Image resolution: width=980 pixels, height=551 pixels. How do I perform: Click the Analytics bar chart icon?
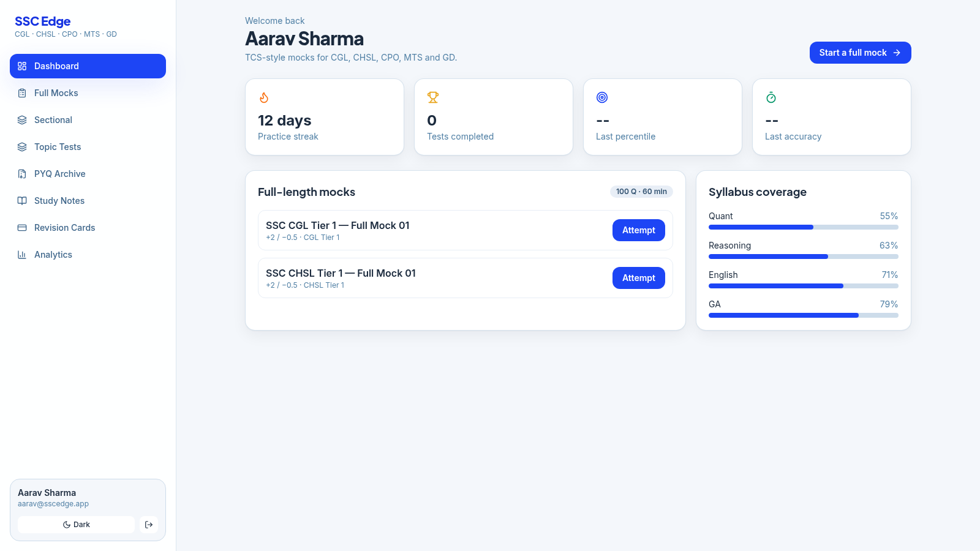(22, 255)
